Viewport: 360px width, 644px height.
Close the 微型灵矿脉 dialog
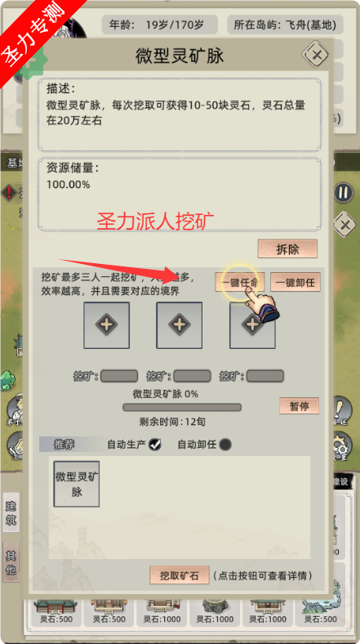(x=316, y=55)
